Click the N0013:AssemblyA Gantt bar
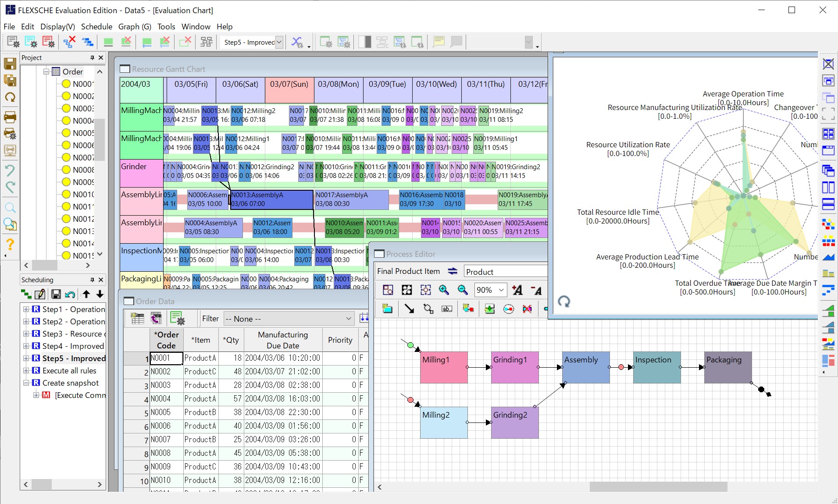Viewport: 838px width, 504px height. [x=271, y=199]
